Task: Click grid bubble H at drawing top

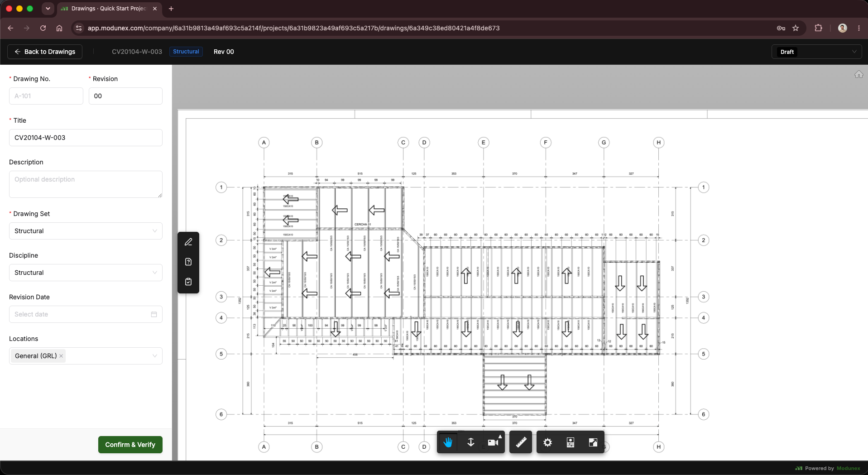Action: pos(658,142)
